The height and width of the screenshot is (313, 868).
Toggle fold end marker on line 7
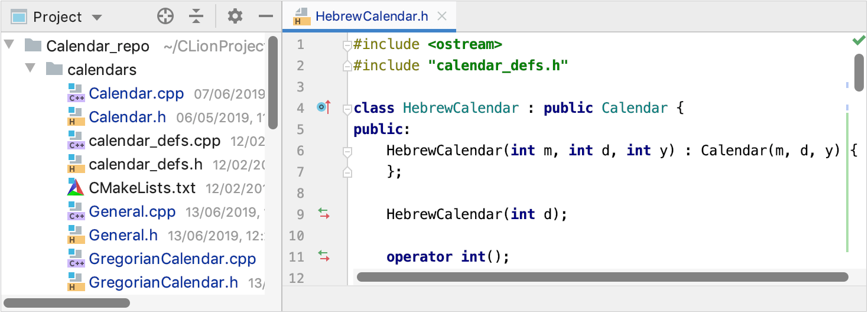(x=347, y=172)
